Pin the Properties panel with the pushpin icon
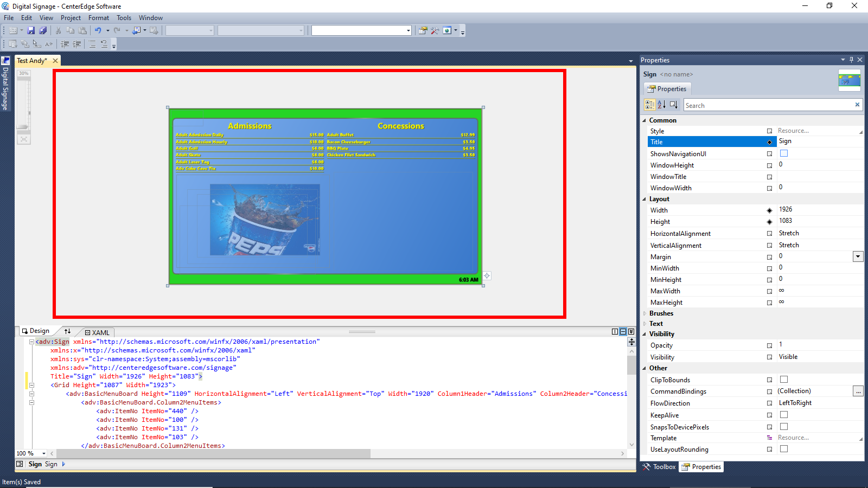The height and width of the screenshot is (488, 868). (851, 60)
